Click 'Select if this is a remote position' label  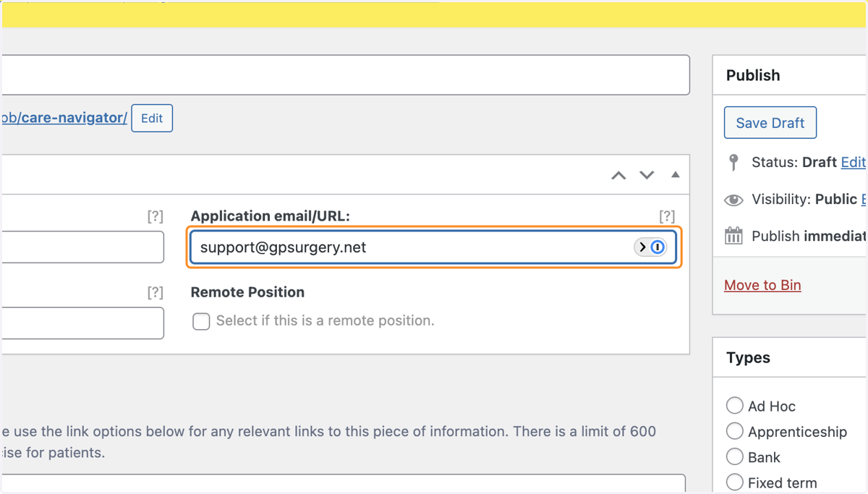(x=325, y=320)
